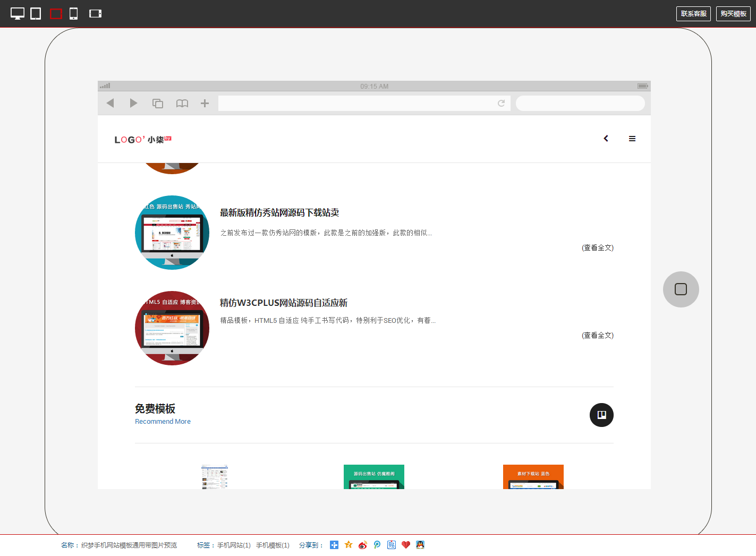Viewport: 756px width, 556px height.
Task: Open the 最新版精仿秀站网源码下载站卖 article
Action: 279,213
